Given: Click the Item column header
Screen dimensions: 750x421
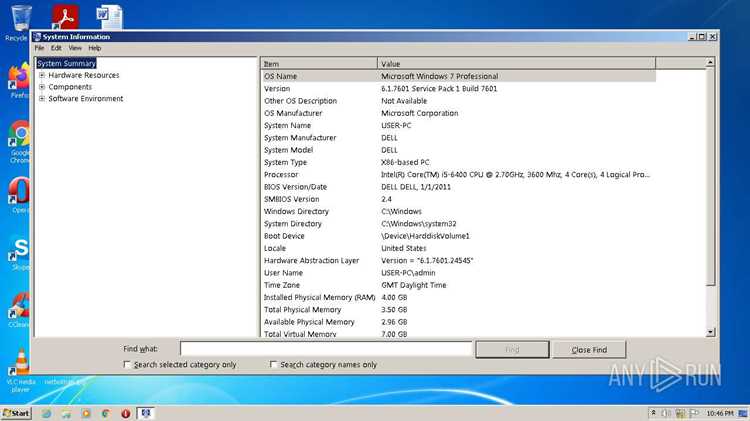Looking at the screenshot, I should tap(319, 64).
